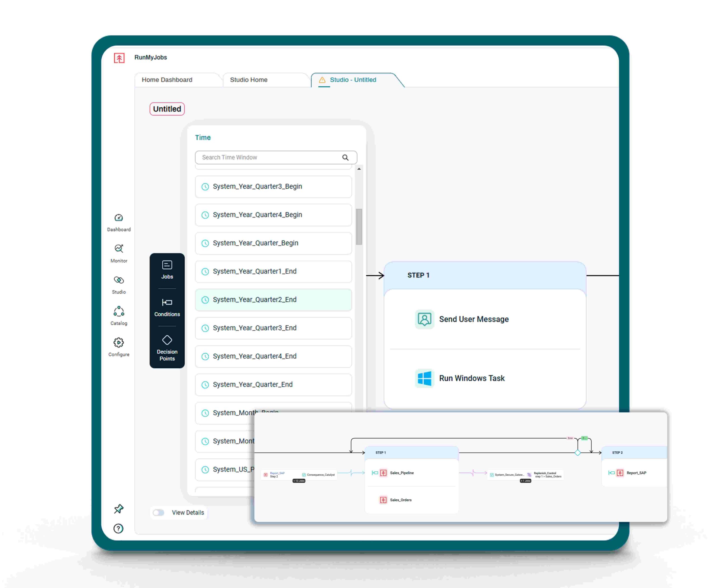Click the search magnifier icon
The width and height of the screenshot is (715, 588).
345,158
